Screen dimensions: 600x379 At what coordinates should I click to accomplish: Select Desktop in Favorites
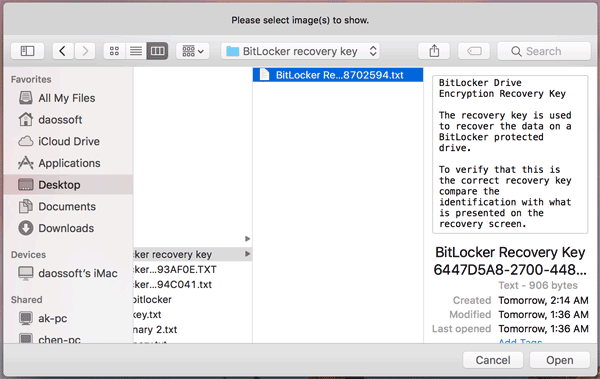click(x=68, y=185)
